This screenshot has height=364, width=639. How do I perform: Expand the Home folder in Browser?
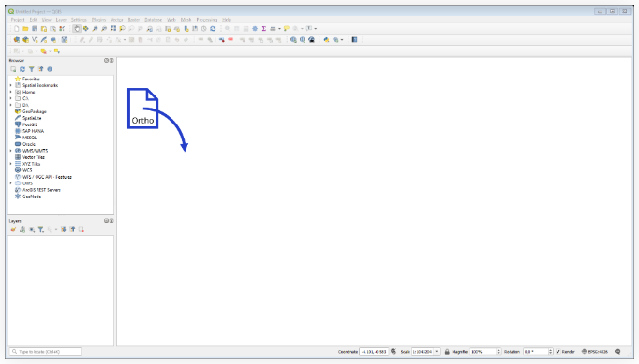(11, 92)
